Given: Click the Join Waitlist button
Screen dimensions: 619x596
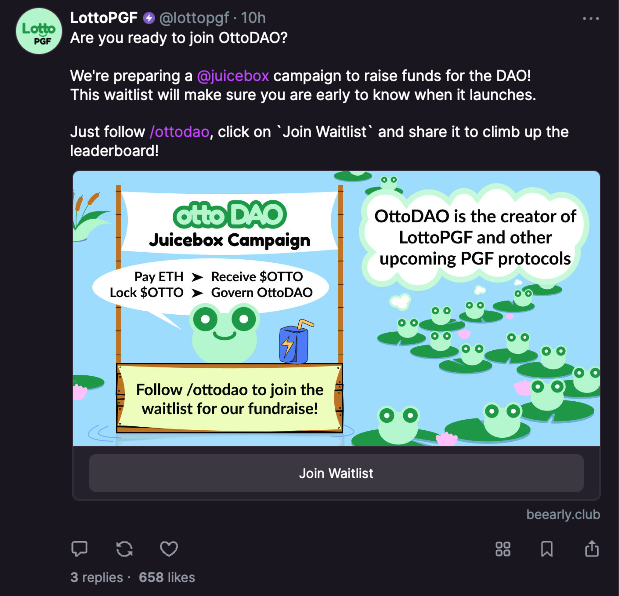Looking at the screenshot, I should coord(336,473).
